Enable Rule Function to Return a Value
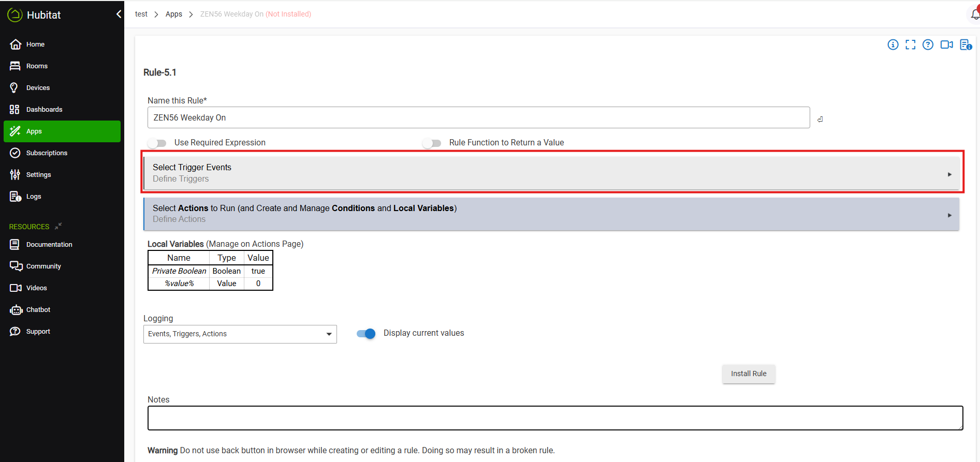The image size is (980, 462). [x=432, y=143]
